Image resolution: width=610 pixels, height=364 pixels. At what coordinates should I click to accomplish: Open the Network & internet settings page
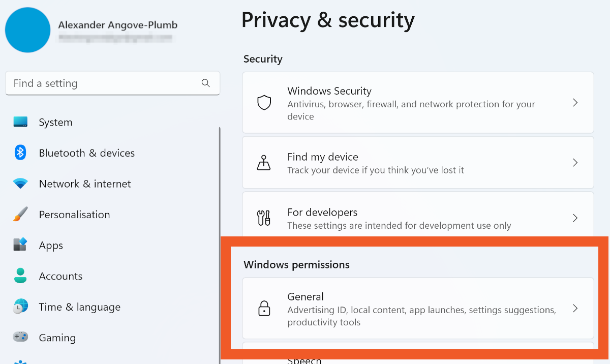click(85, 184)
